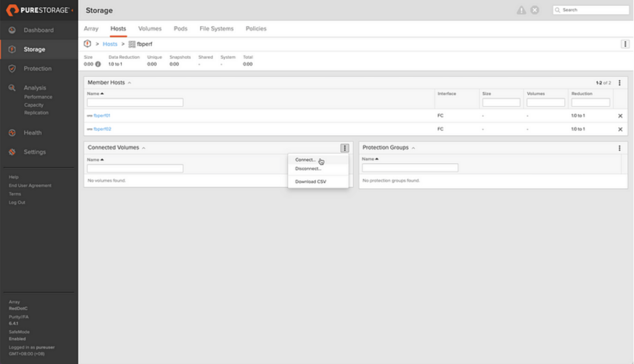Viewport: 634px width, 364px height.
Task: Open the File Systems tab
Action: (x=216, y=29)
